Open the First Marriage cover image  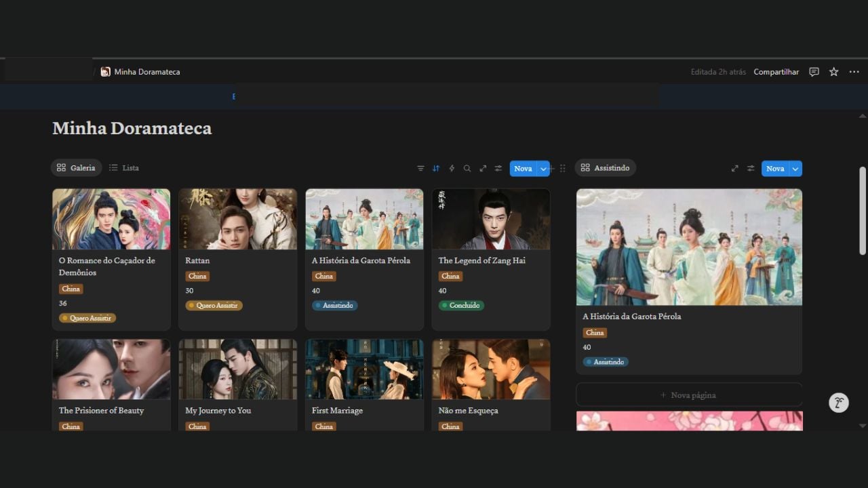[364, 369]
